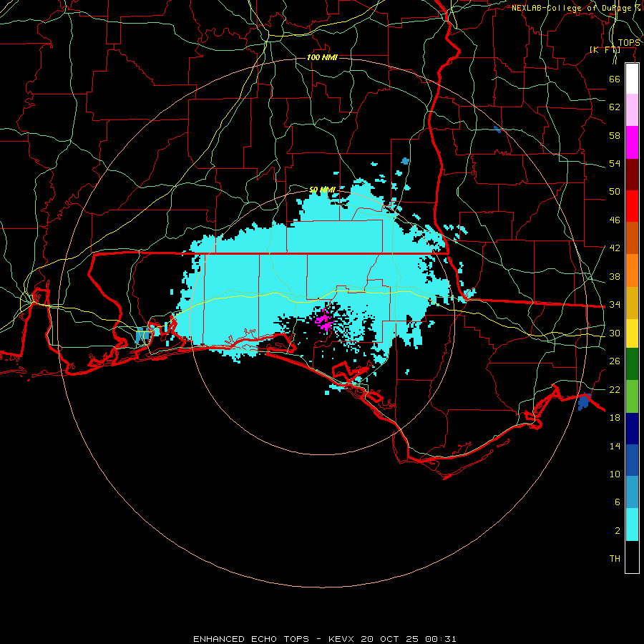Click the legend value '66'
This screenshot has height=644, width=644.
click(615, 79)
